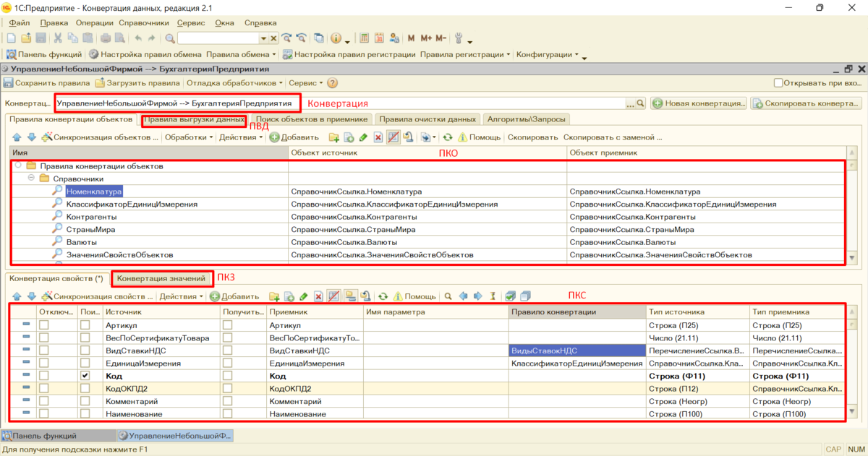Toggle Поиск checkbox in Код row
The height and width of the screenshot is (456, 868).
(85, 377)
